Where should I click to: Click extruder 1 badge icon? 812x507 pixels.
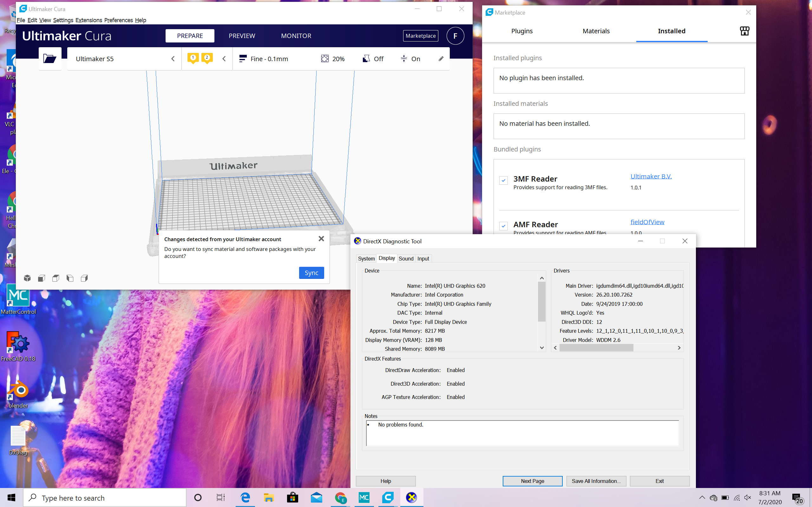pos(193,58)
